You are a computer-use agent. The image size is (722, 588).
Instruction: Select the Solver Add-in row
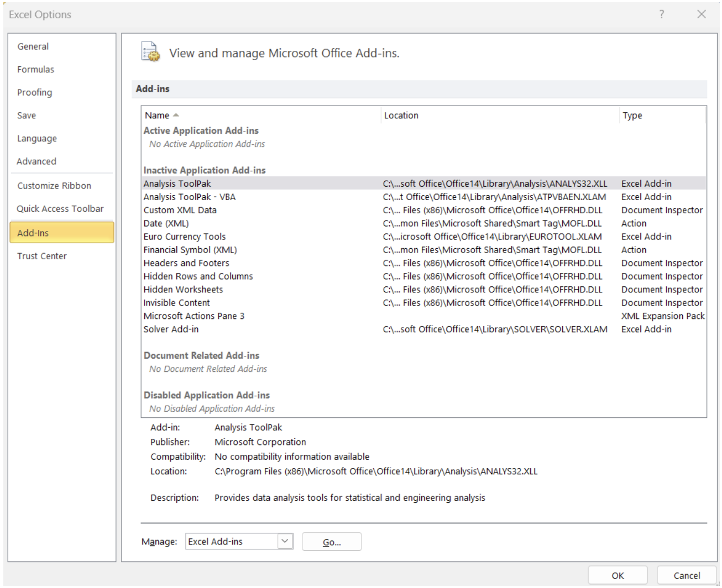(424, 329)
